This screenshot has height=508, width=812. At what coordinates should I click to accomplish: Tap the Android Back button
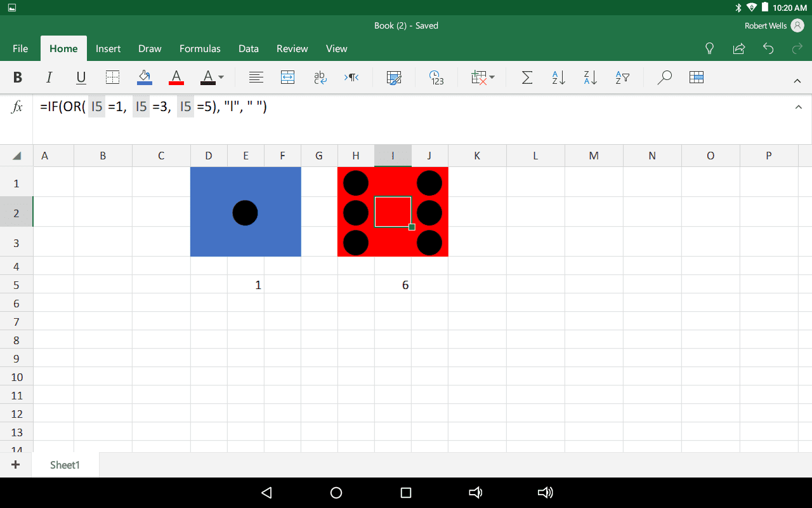[266, 493]
